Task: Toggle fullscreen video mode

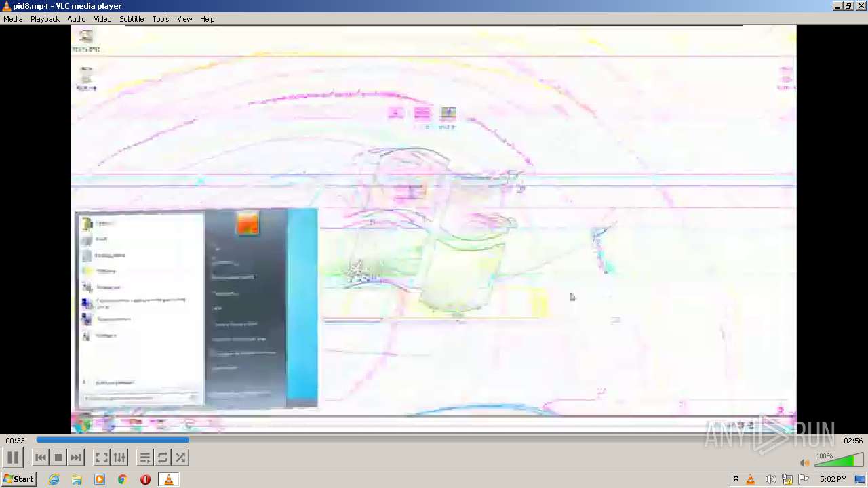Action: point(102,457)
